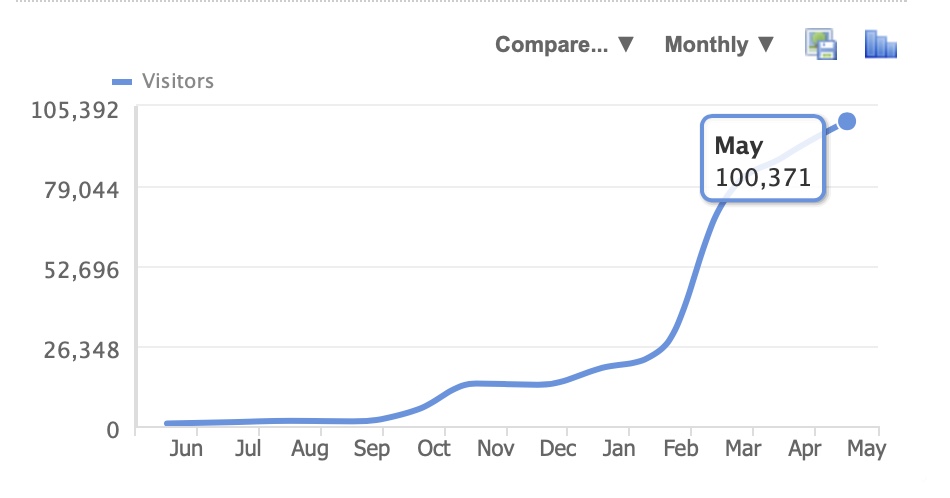The image size is (950, 498).
Task: Open the Monthly period dropdown
Action: click(x=720, y=45)
